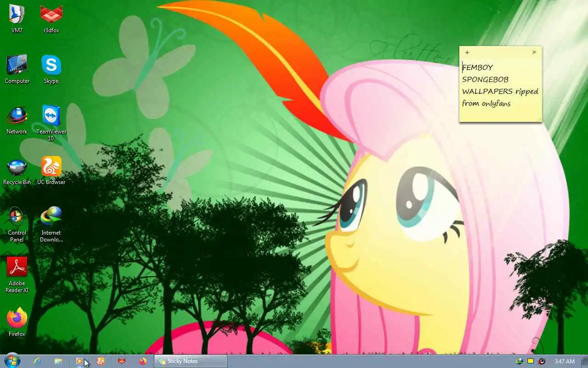Click the Internet Download Manager tray icon
This screenshot has height=368, width=588.
[520, 361]
